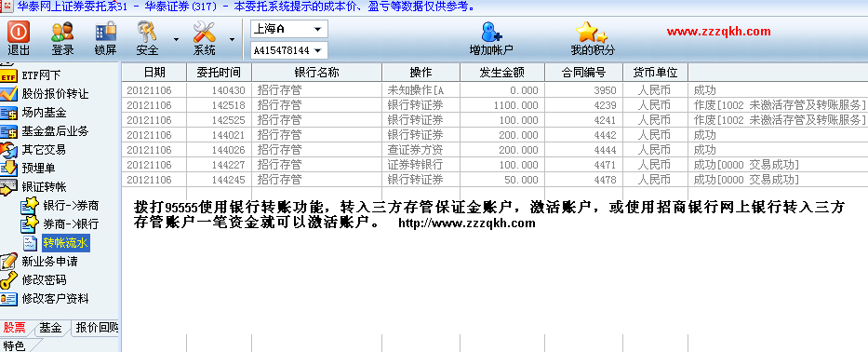Click the 股份报价转让 chart icon
868x352 pixels.
(8, 94)
